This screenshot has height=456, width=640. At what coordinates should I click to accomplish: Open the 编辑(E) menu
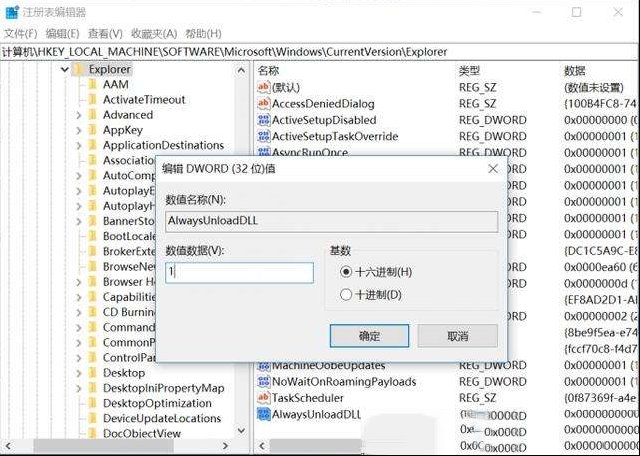pyautogui.click(x=62, y=33)
